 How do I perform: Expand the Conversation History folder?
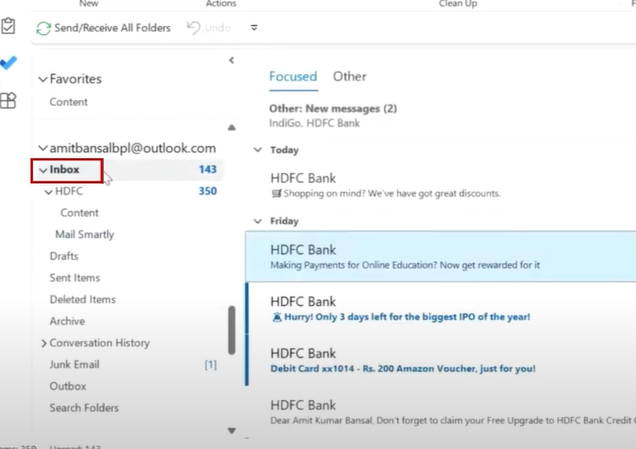(44, 343)
